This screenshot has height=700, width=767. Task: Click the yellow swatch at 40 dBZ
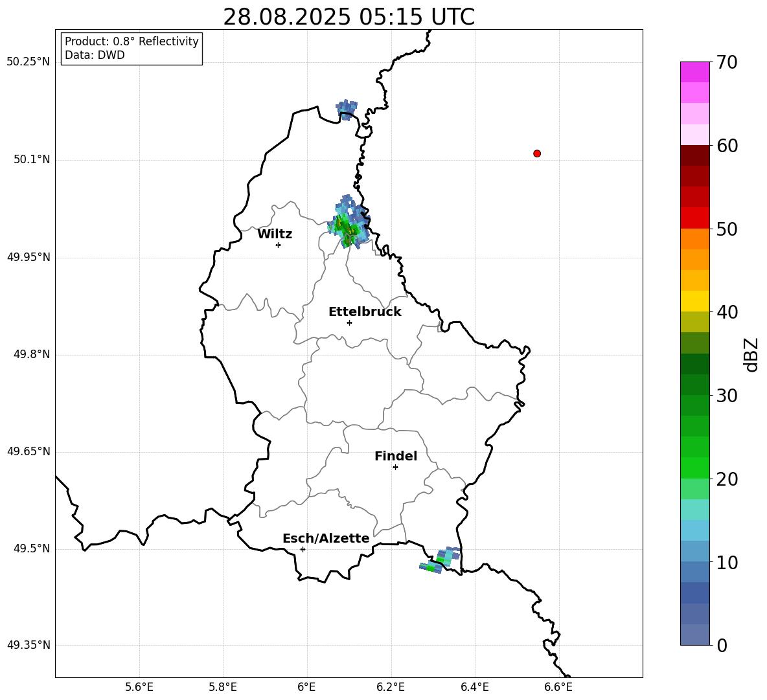[x=694, y=301]
